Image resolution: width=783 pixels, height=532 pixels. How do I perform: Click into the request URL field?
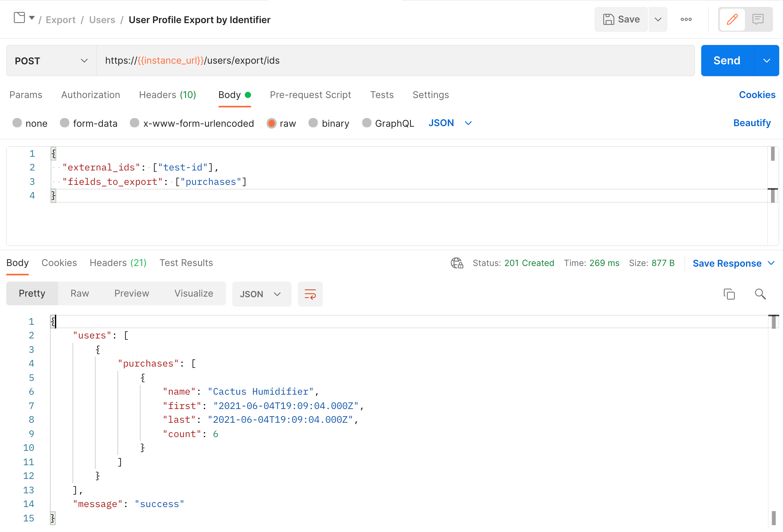[394, 61]
